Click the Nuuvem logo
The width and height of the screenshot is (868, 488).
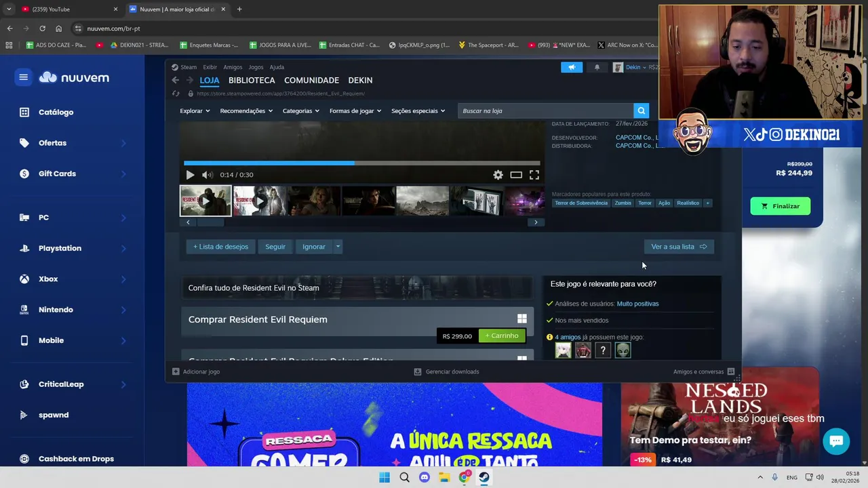coord(74,77)
